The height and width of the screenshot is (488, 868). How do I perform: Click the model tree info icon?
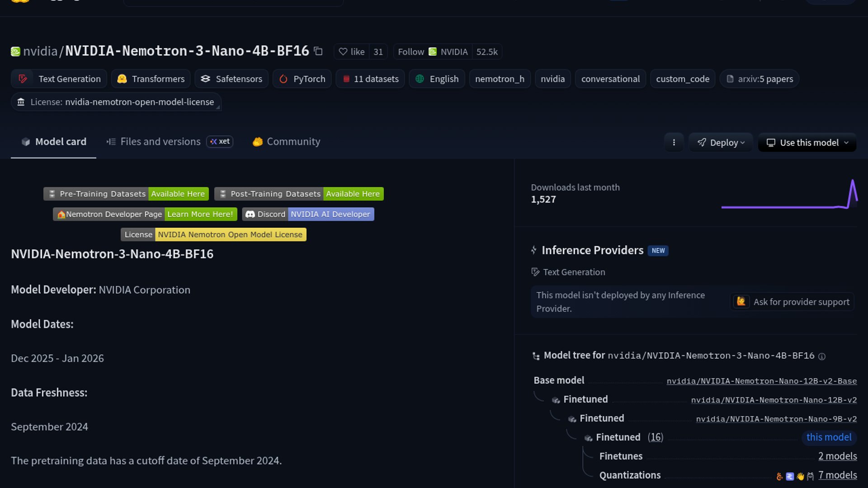[822, 357]
